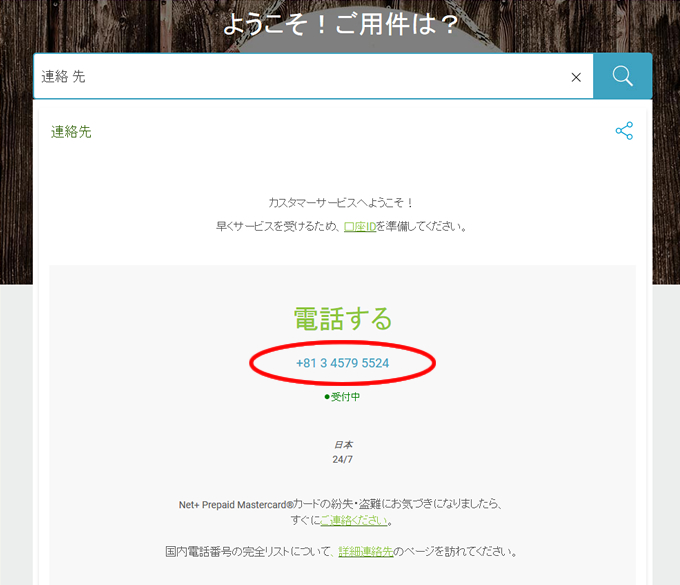This screenshot has width=680, height=585.
Task: Click the 受付中 status text
Action: tap(342, 397)
